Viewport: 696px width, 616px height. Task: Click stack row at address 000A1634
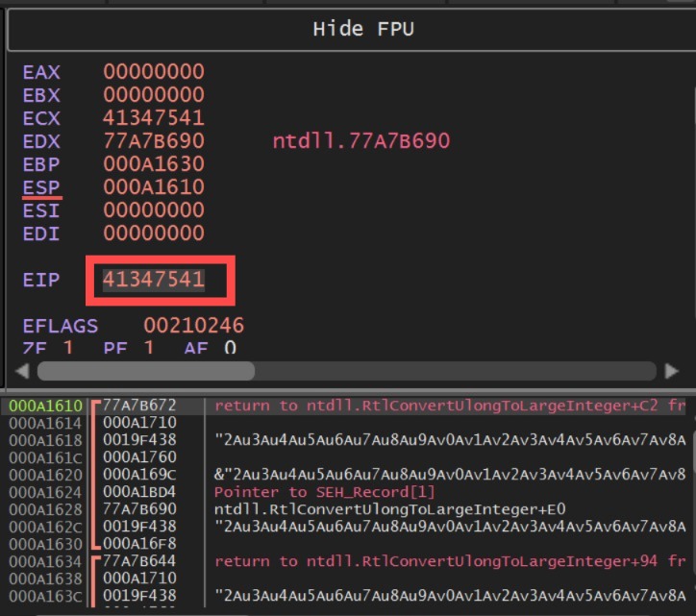[x=46, y=562]
